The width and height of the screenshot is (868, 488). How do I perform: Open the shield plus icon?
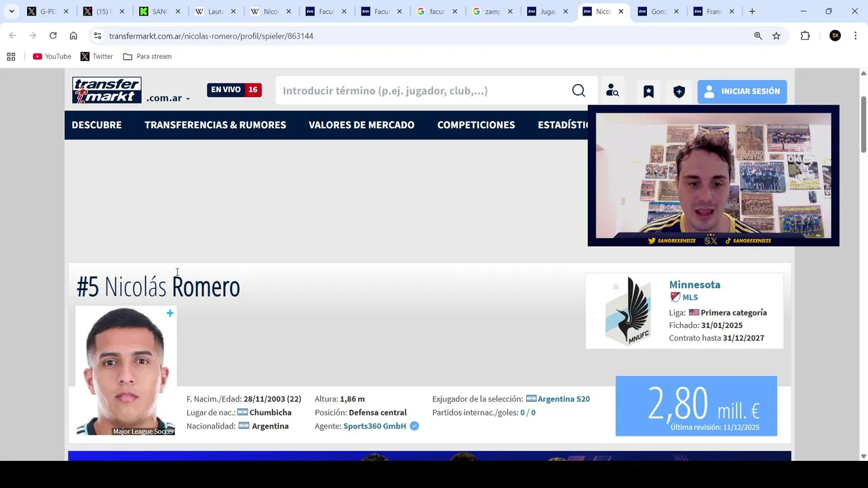[x=679, y=91]
